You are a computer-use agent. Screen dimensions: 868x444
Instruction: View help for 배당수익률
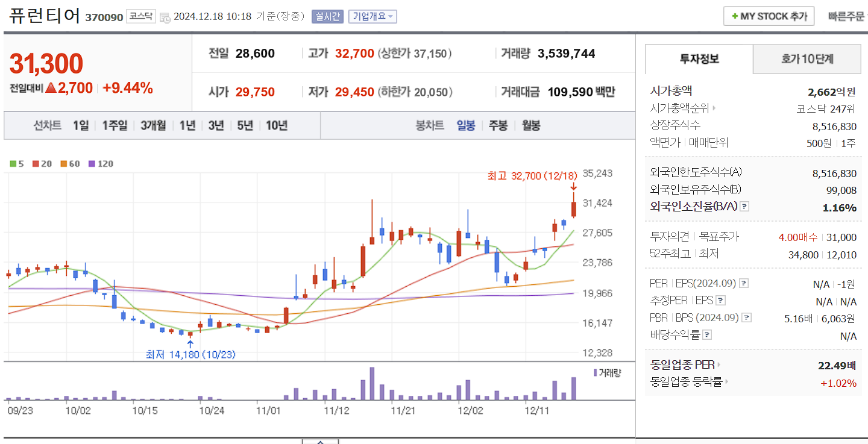pyautogui.click(x=706, y=334)
